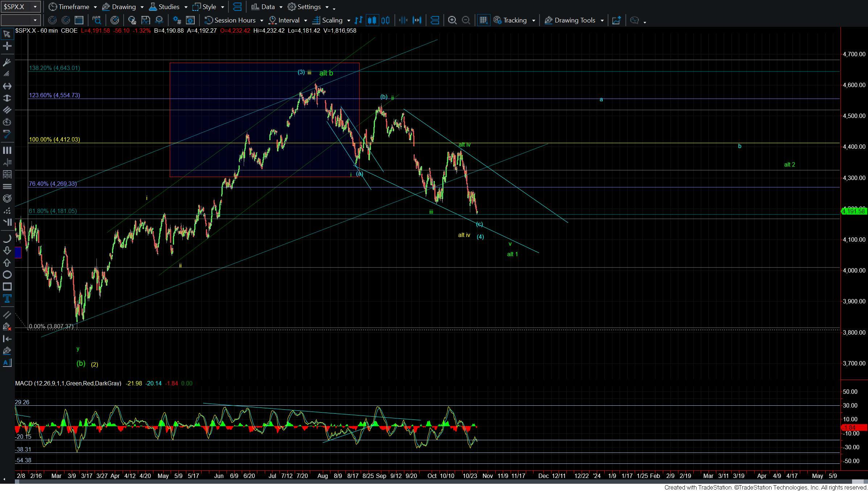The image size is (868, 491).
Task: Expand the Scaling dropdown arrow
Action: tap(349, 20)
